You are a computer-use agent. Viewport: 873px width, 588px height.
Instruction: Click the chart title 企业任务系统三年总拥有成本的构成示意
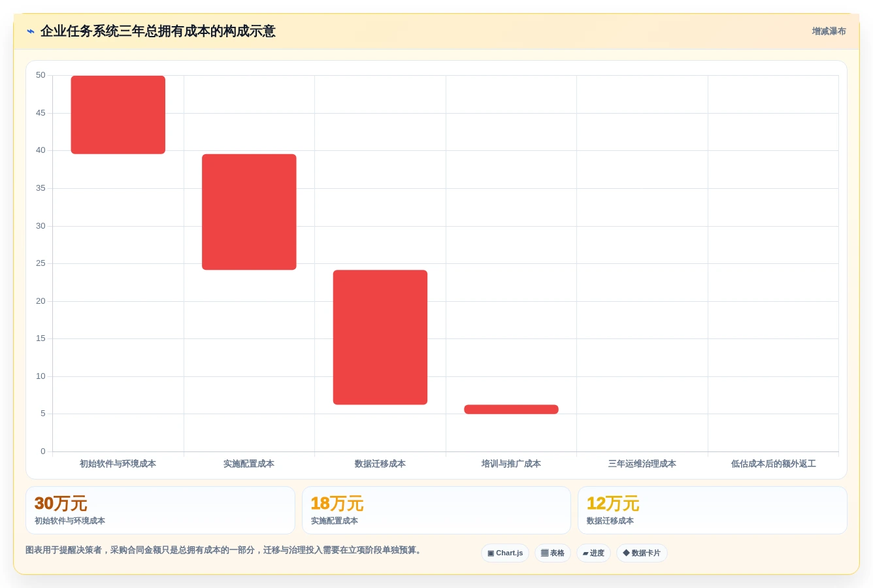tap(158, 31)
